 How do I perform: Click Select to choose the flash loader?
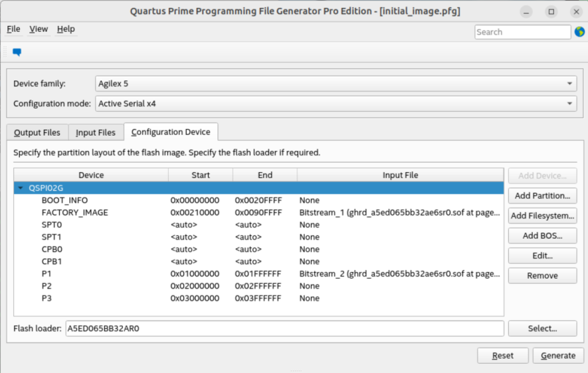click(542, 328)
